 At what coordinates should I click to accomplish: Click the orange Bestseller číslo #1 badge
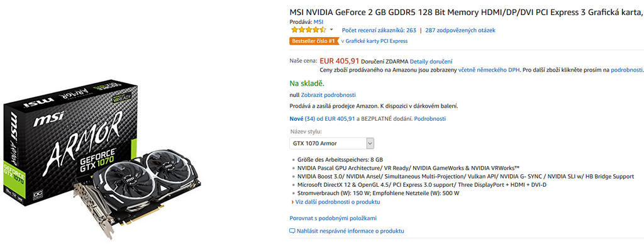[x=314, y=41]
